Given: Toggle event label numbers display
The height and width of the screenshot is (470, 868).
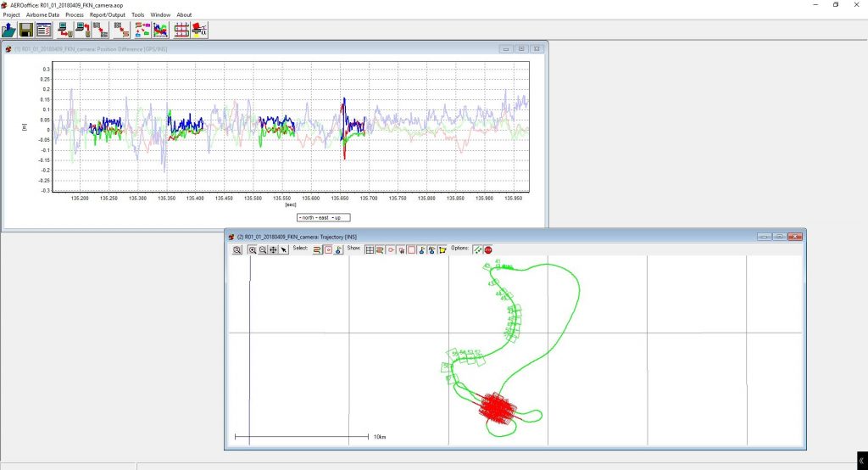Looking at the screenshot, I should [x=402, y=250].
